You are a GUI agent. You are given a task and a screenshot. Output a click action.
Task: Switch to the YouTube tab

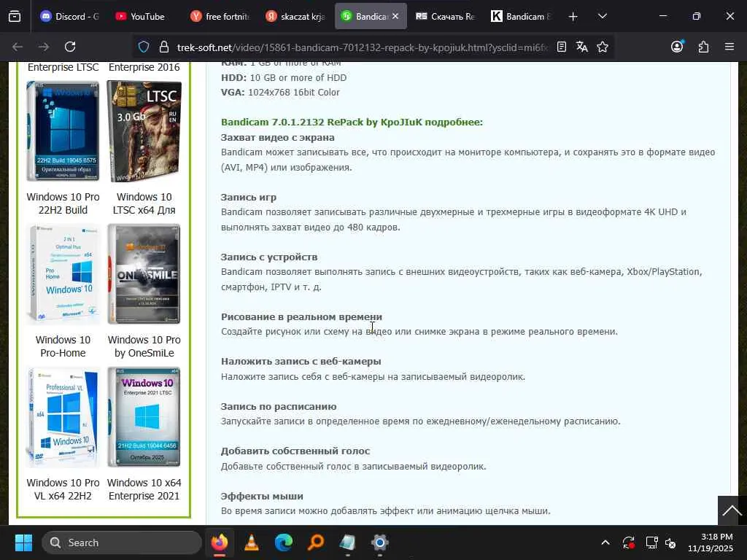[x=141, y=16]
